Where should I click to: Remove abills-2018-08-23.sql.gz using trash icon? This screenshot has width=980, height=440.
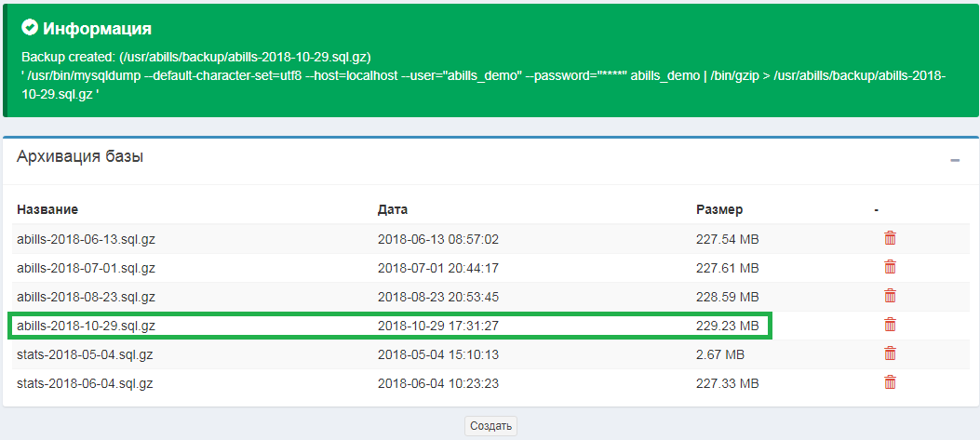(x=890, y=296)
